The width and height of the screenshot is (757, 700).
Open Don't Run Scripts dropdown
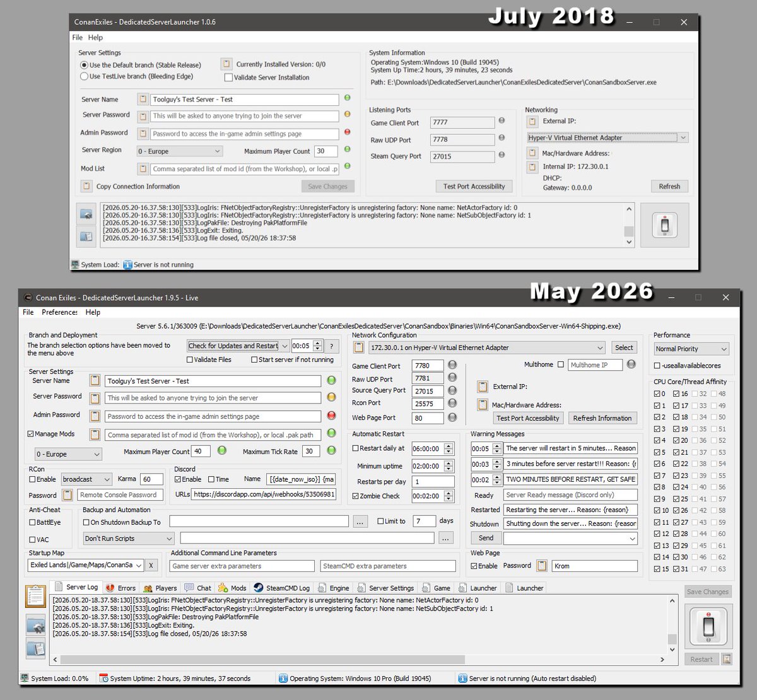(129, 539)
